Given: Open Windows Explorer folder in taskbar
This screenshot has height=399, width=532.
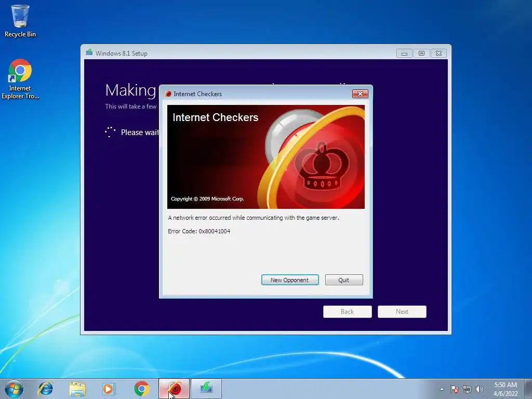Looking at the screenshot, I should point(77,389).
